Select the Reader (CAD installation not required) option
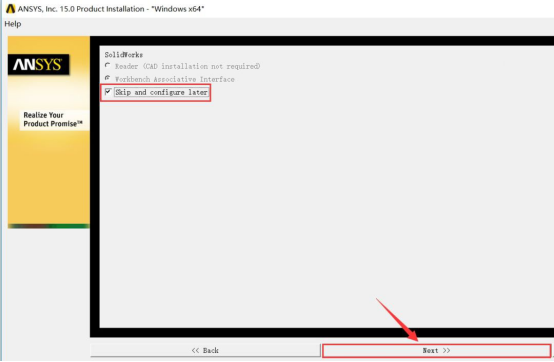 (107, 65)
